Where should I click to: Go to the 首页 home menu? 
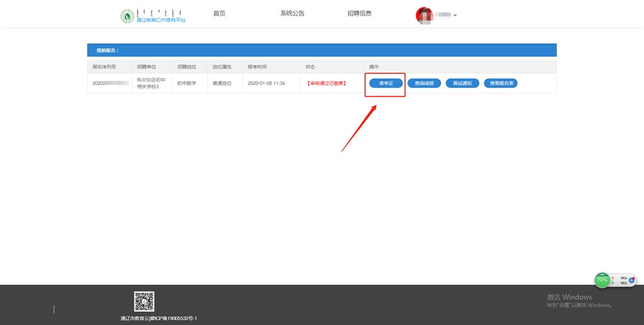(219, 13)
